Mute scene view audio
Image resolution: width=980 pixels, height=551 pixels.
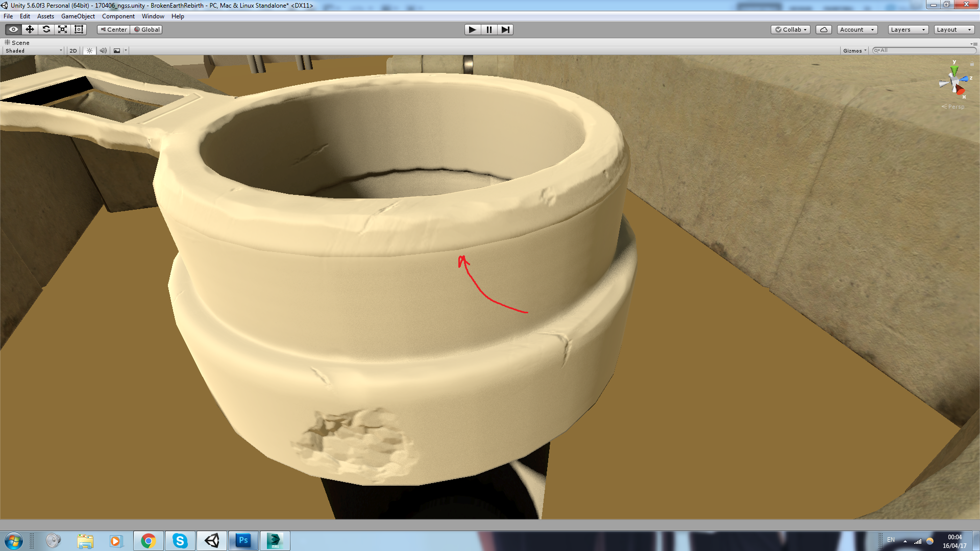click(x=103, y=50)
